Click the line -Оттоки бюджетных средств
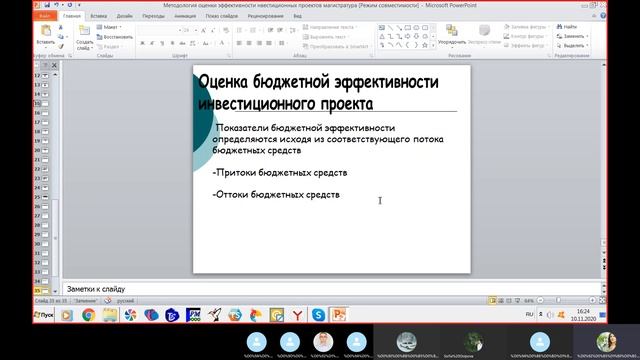Image resolution: width=640 pixels, height=360 pixels. [x=276, y=195]
